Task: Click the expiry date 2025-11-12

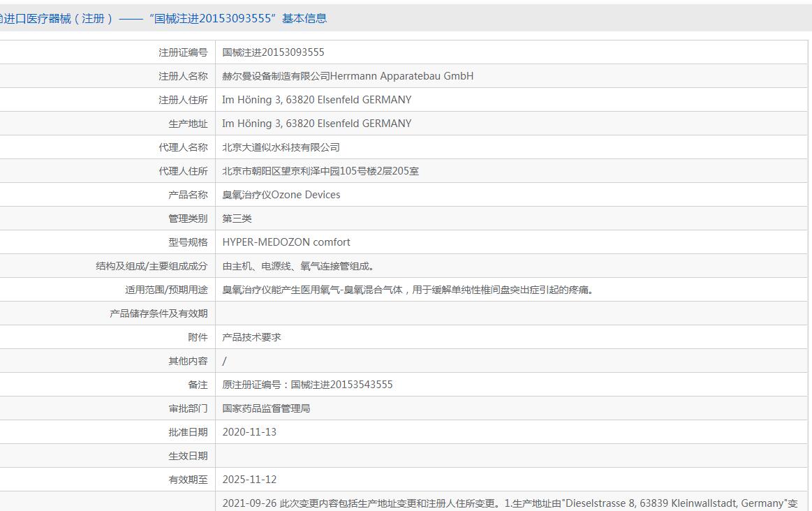Action: pos(250,480)
